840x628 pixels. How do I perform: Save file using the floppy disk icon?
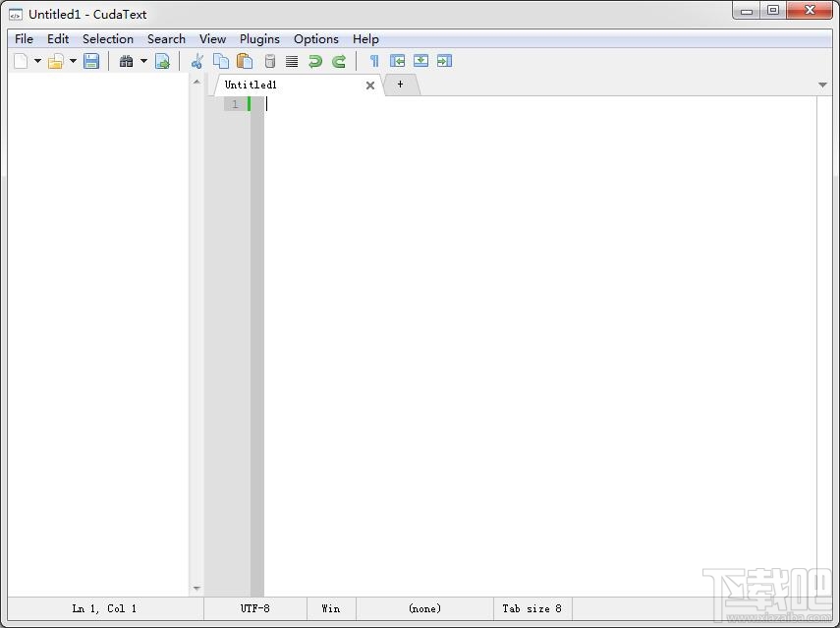pos(91,61)
